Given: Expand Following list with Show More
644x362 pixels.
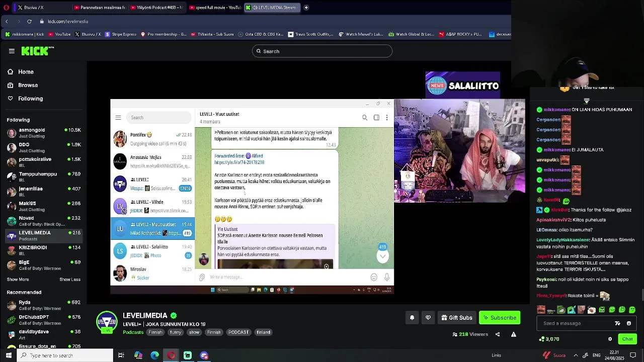Looking at the screenshot, I should (x=18, y=280).
